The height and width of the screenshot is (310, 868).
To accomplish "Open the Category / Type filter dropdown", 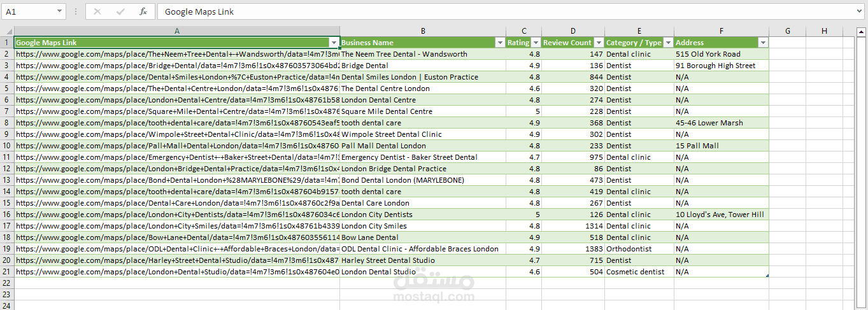I will [668, 43].
